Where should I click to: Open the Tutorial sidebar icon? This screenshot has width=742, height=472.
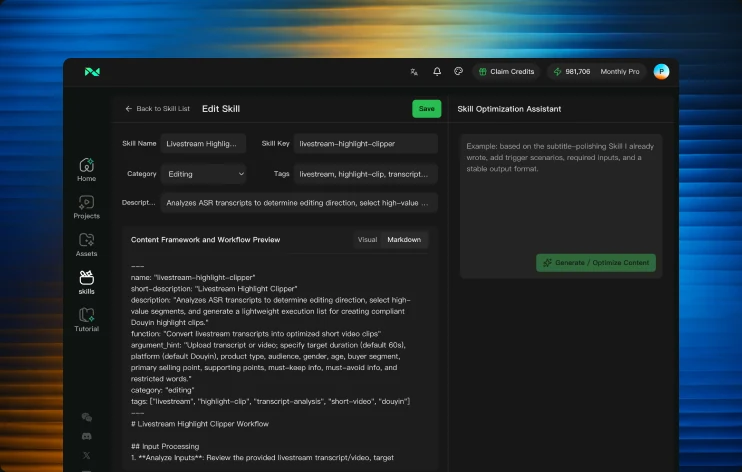point(87,320)
